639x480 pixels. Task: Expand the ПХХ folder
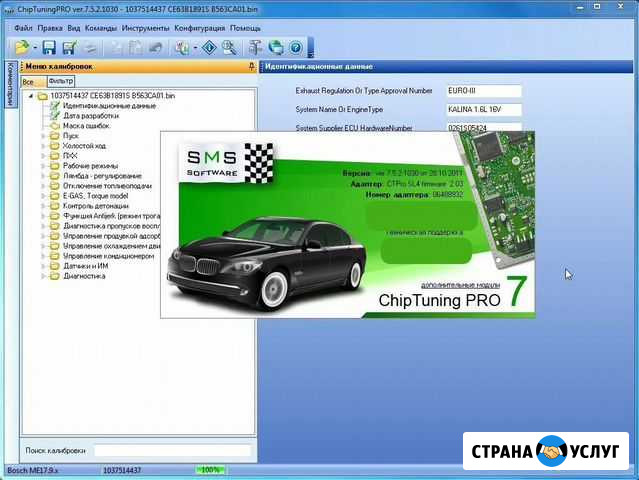(x=43, y=156)
